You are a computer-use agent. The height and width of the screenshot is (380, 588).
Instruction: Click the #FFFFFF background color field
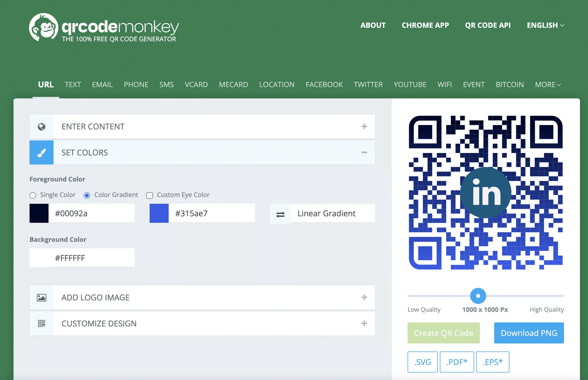[x=91, y=258]
